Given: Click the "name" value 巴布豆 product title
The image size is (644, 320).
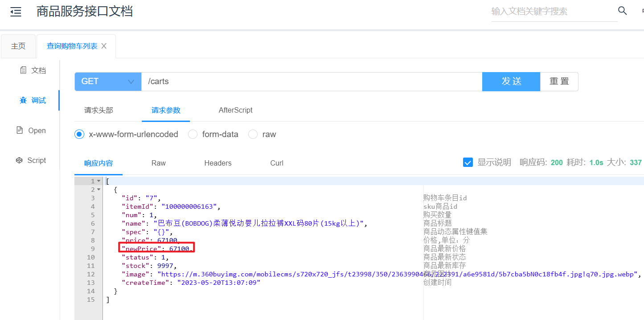Looking at the screenshot, I should tap(259, 223).
